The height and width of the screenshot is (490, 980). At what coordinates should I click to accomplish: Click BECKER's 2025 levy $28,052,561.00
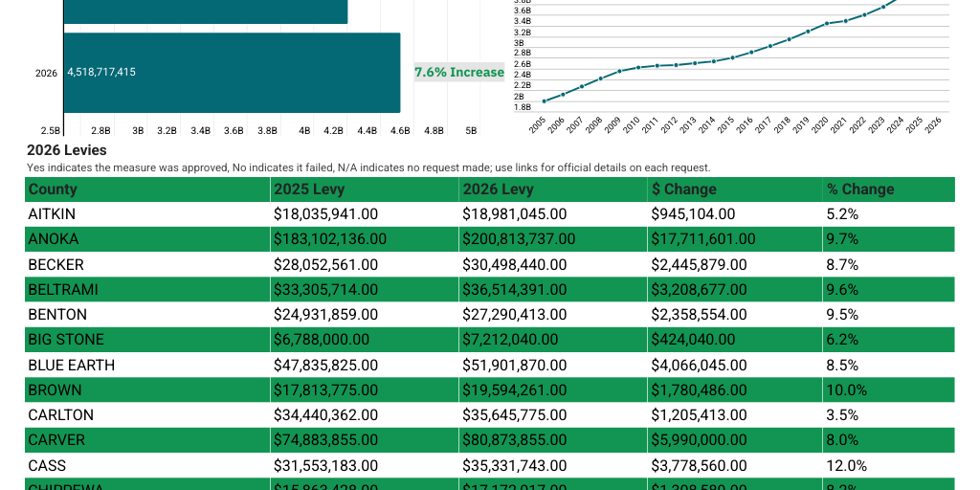[365, 264]
